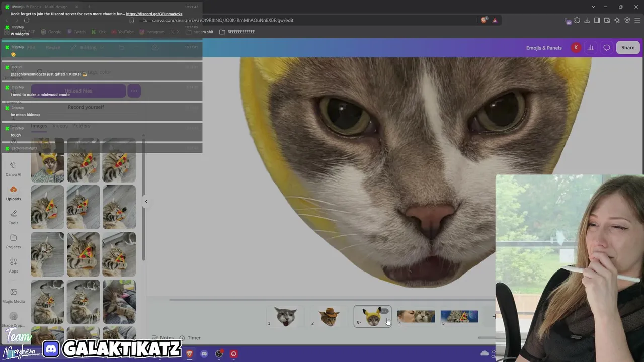
Task: Open page 3 thumbnail more options
Action: [384, 311]
